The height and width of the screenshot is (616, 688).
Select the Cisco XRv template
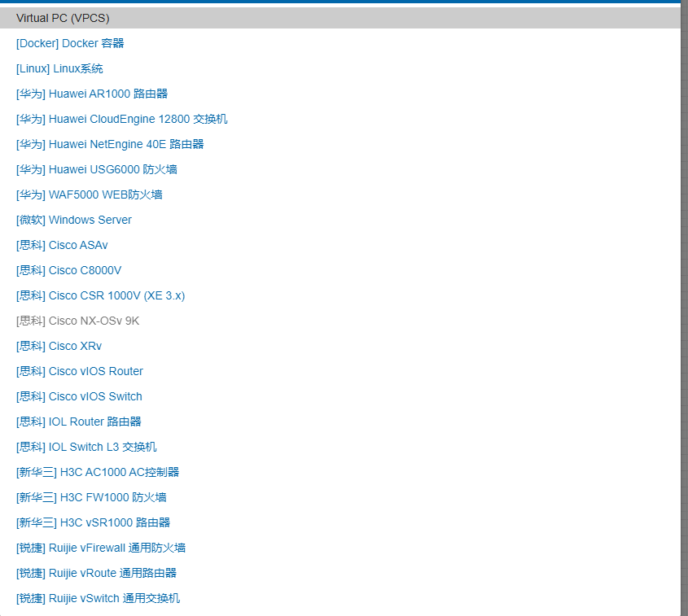coord(59,346)
